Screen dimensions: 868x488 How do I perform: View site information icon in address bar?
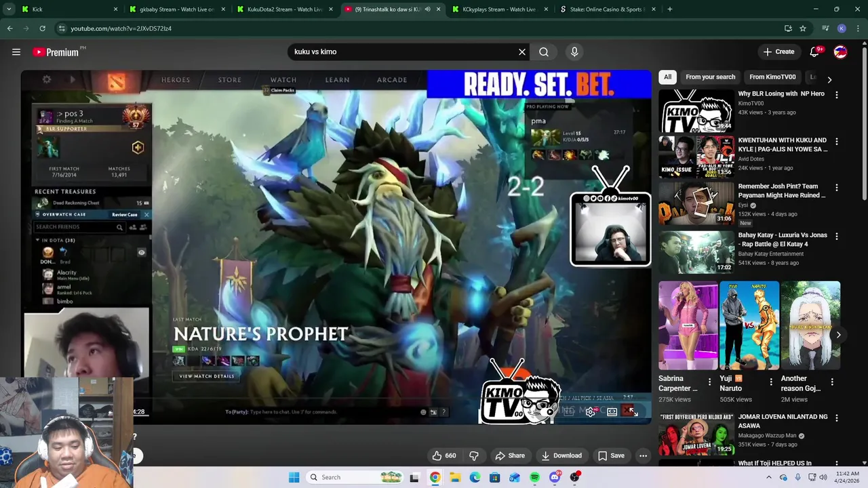coord(62,28)
